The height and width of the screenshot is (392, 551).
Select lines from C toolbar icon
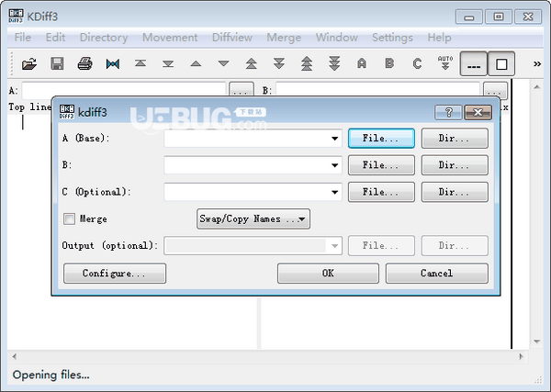(417, 63)
